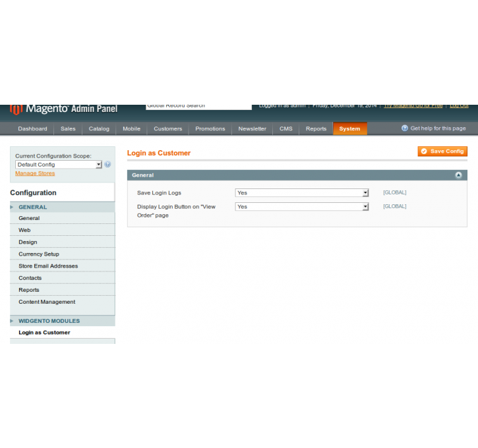Click the help icon beside scope dropdown

tap(107, 165)
